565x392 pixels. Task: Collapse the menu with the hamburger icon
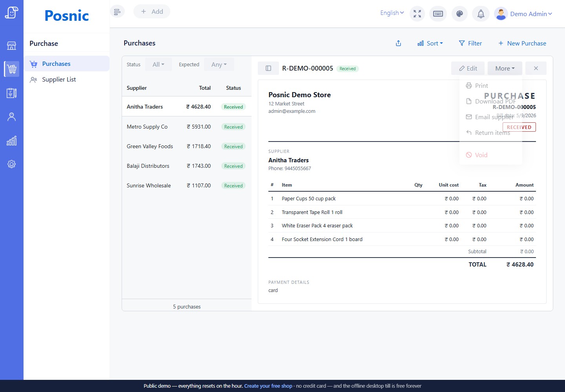tap(117, 12)
